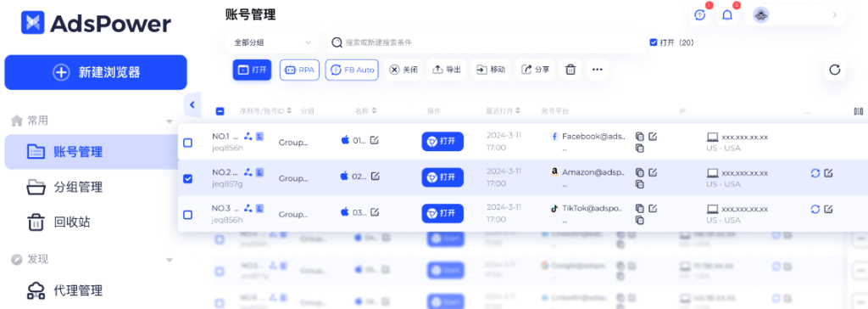
Task: Refresh IP in the TikTok row
Action: [x=815, y=209]
